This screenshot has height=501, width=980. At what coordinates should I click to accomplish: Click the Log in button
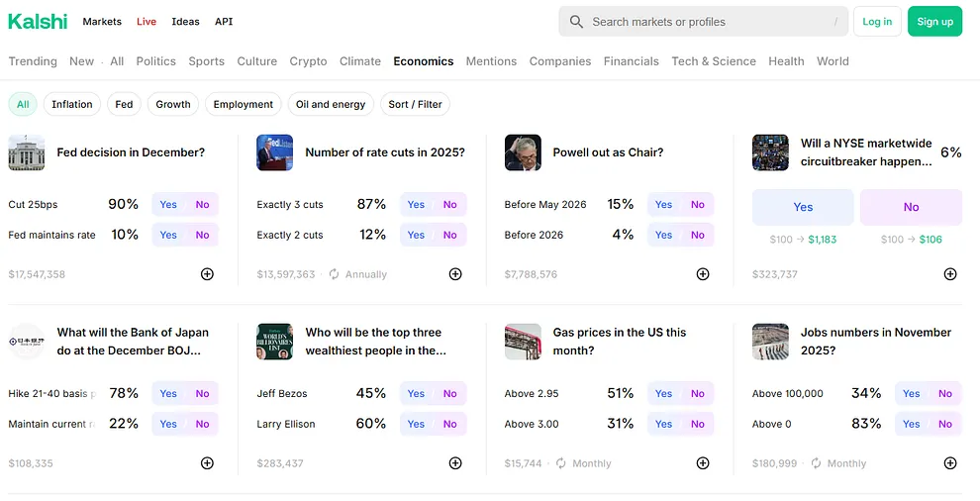pyautogui.click(x=877, y=22)
